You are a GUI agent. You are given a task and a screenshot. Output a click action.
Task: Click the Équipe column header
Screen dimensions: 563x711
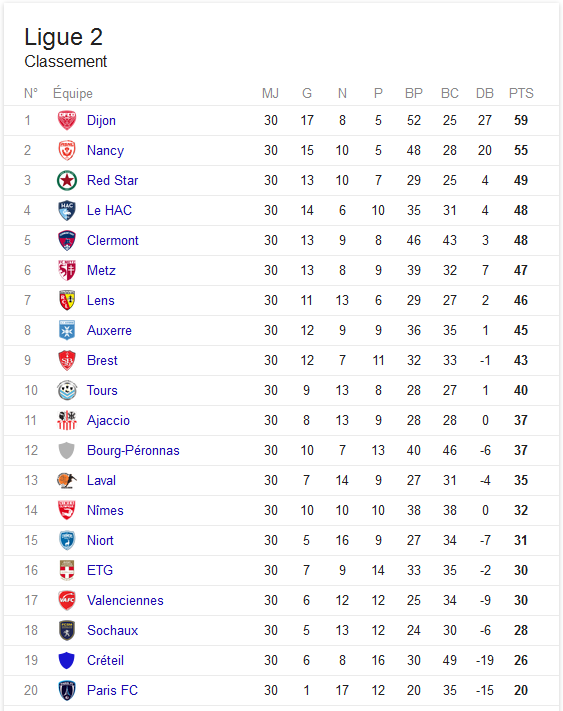point(73,93)
